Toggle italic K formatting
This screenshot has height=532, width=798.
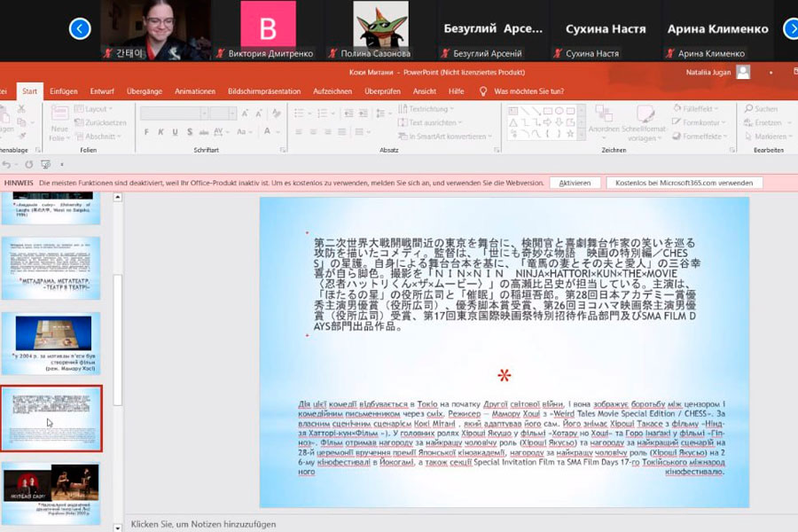(160, 132)
